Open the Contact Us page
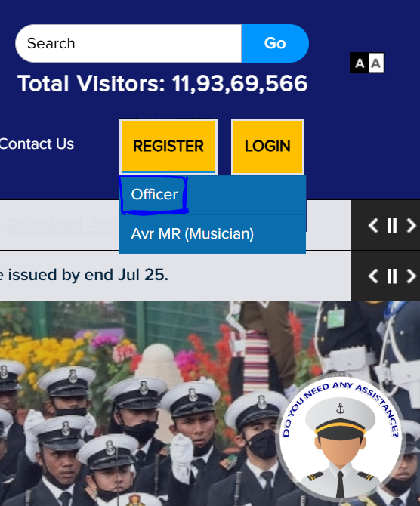The height and width of the screenshot is (506, 420). [x=36, y=144]
